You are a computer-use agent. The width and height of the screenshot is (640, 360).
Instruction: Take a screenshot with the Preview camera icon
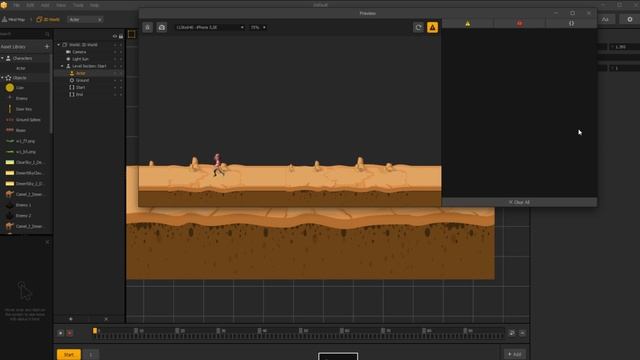(162, 27)
